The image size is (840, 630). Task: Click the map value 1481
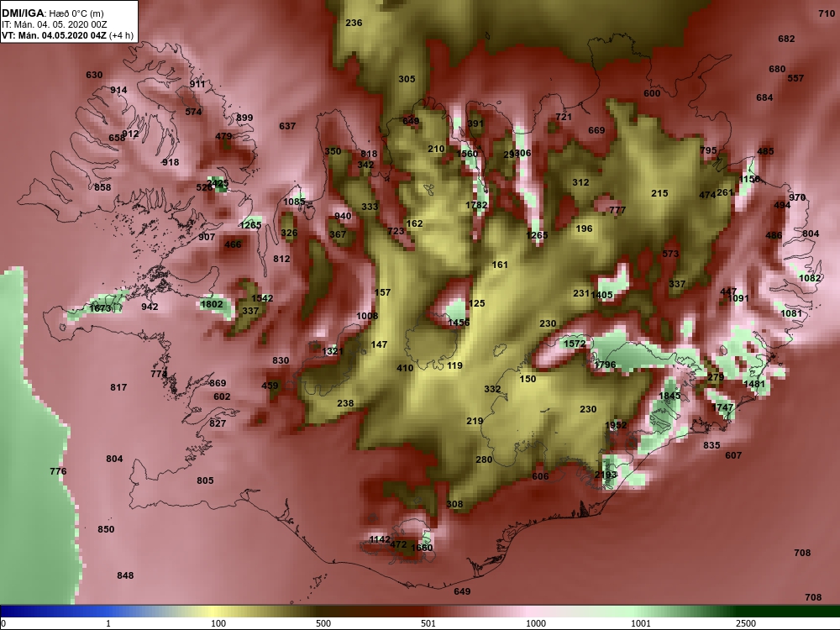coord(754,384)
